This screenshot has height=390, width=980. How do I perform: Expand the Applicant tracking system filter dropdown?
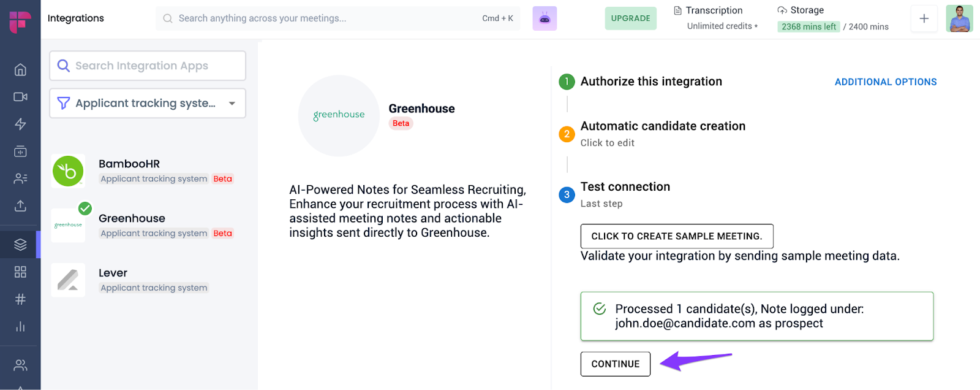pos(147,103)
